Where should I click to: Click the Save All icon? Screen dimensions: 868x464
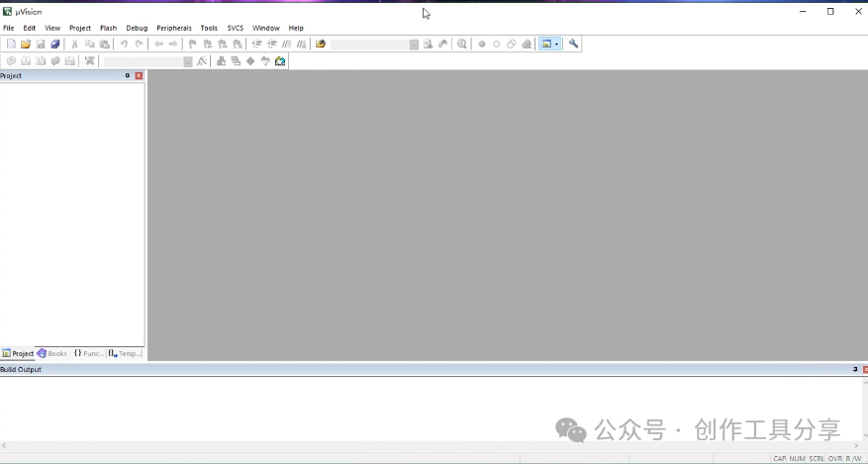click(55, 44)
